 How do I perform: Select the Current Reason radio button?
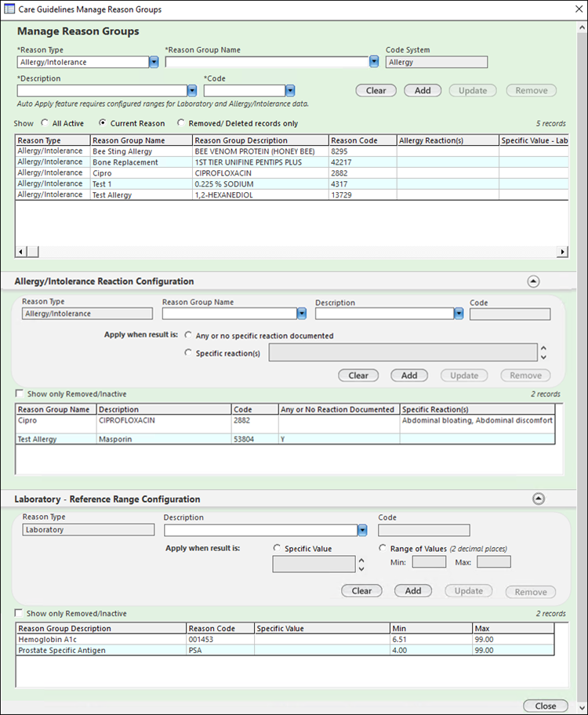click(103, 122)
